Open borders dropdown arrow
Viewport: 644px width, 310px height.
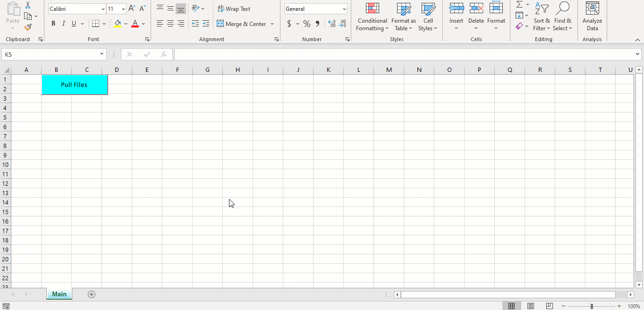click(x=104, y=24)
